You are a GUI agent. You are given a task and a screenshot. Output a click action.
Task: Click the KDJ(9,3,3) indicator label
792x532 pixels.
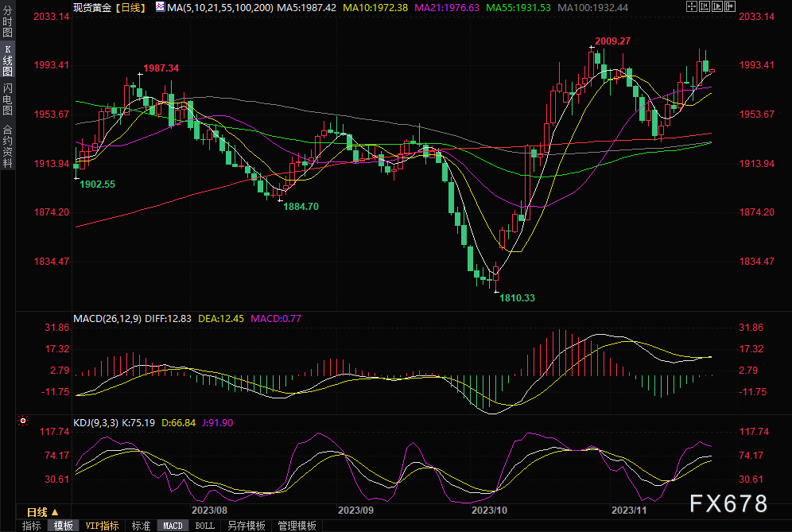pos(95,422)
